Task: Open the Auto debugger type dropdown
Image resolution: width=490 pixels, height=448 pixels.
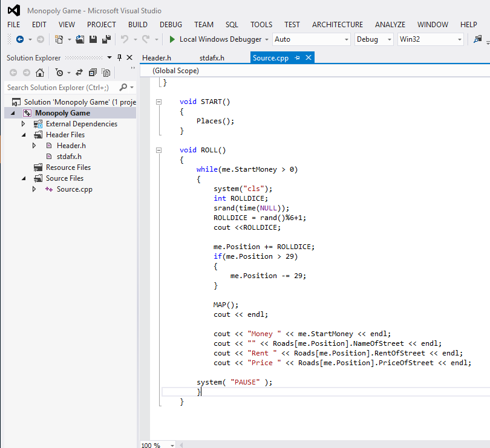Action: pos(346,40)
